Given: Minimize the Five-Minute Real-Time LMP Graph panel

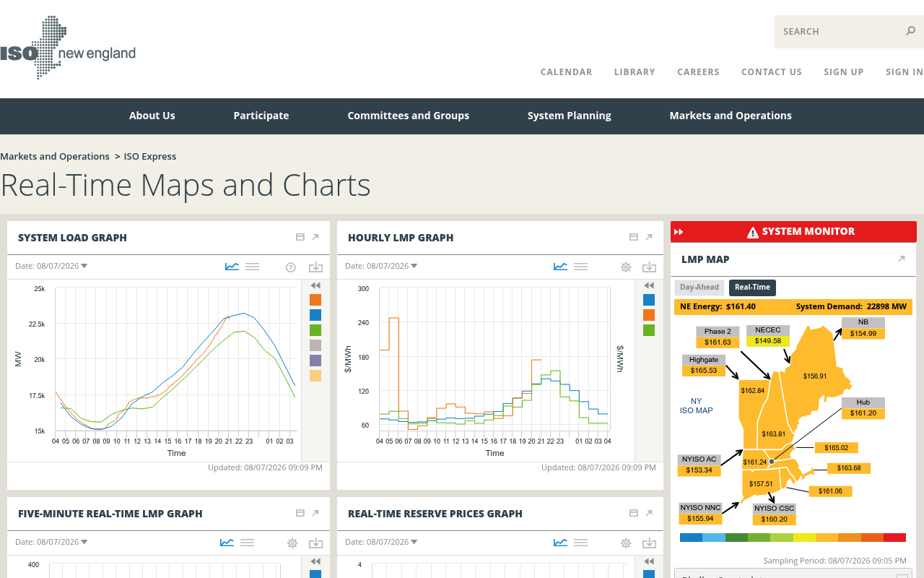Looking at the screenshot, I should point(300,513).
